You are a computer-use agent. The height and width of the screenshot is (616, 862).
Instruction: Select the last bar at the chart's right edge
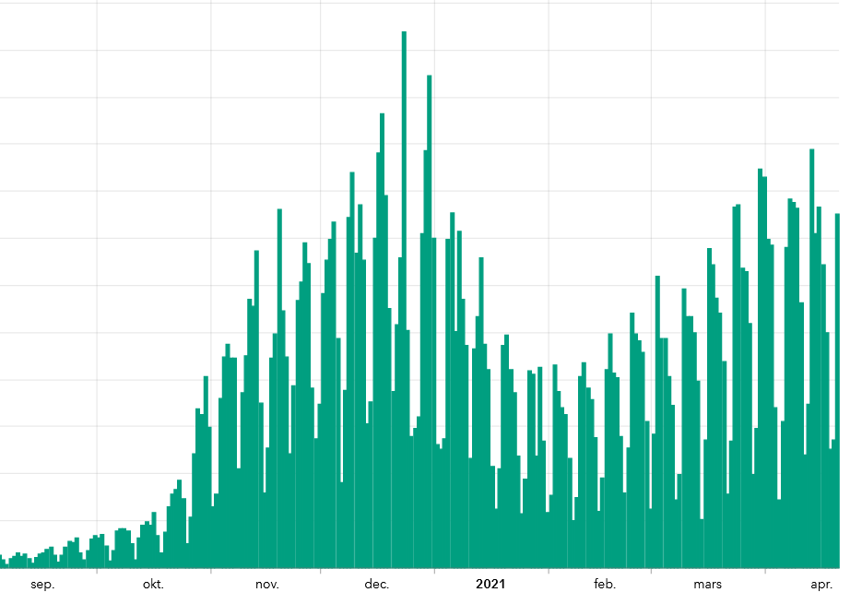(x=837, y=390)
